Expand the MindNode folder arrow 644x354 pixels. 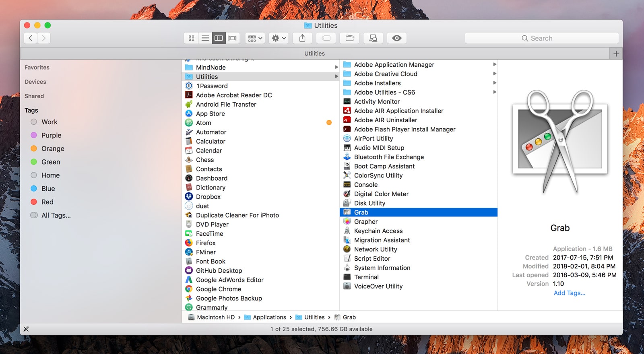pos(336,67)
